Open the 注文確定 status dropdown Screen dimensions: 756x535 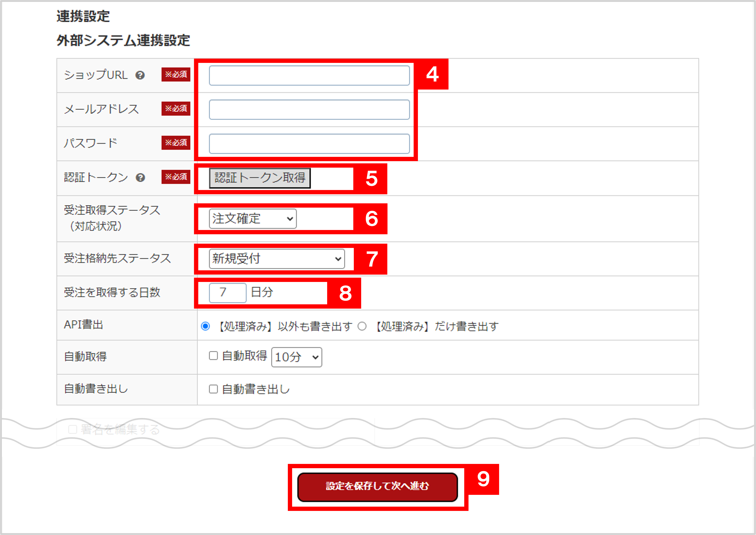pos(253,219)
